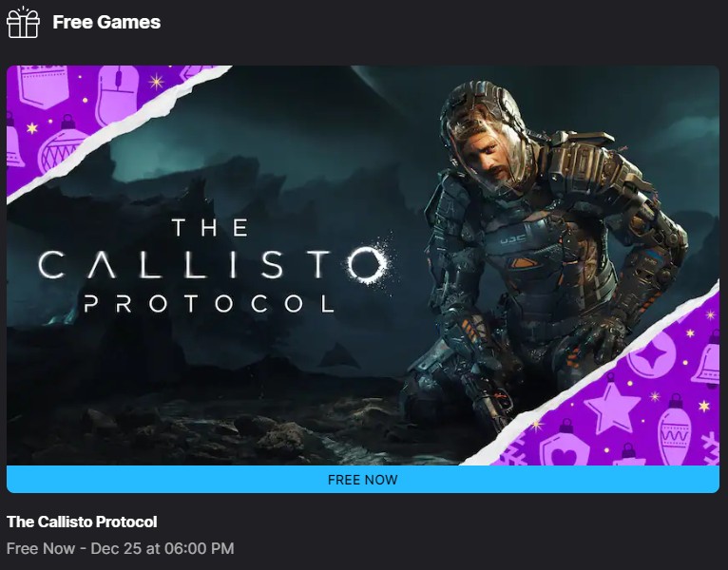Open the Free Games section heading
Viewport: 728px width, 570px height.
[106, 22]
